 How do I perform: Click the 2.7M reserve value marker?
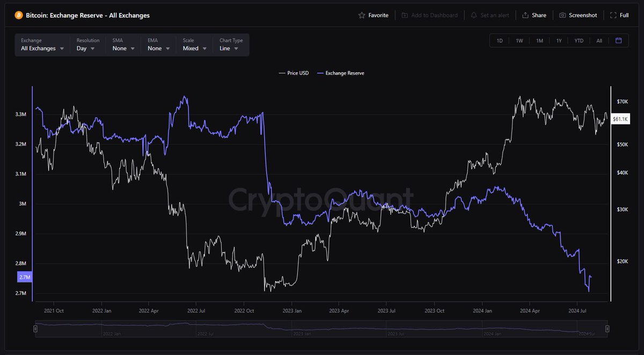[x=25, y=277]
